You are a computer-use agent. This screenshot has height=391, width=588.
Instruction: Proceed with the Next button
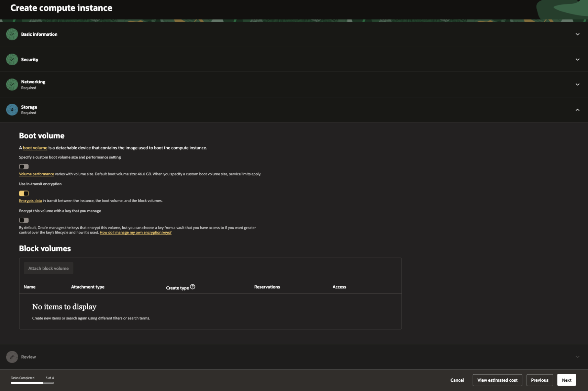coord(566,380)
